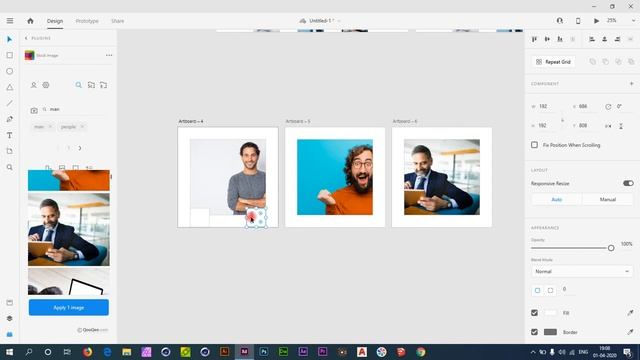Viewport: 640px width, 360px height.
Task: Open Chrome from the taskbar
Action: click(421, 352)
